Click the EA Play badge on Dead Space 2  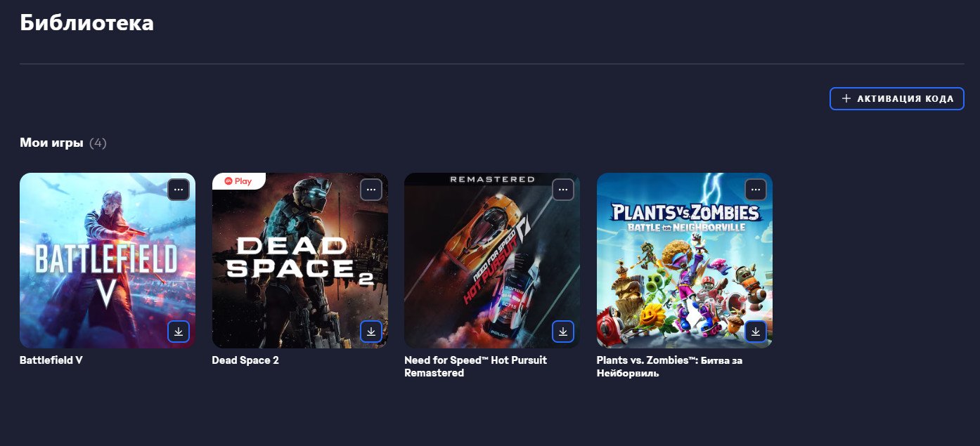(238, 181)
